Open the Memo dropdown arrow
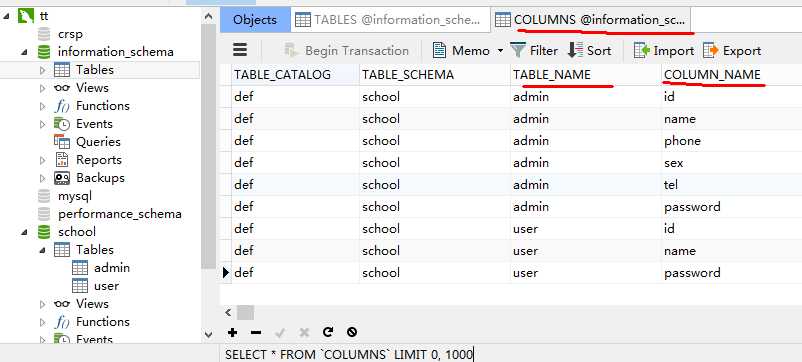 500,51
